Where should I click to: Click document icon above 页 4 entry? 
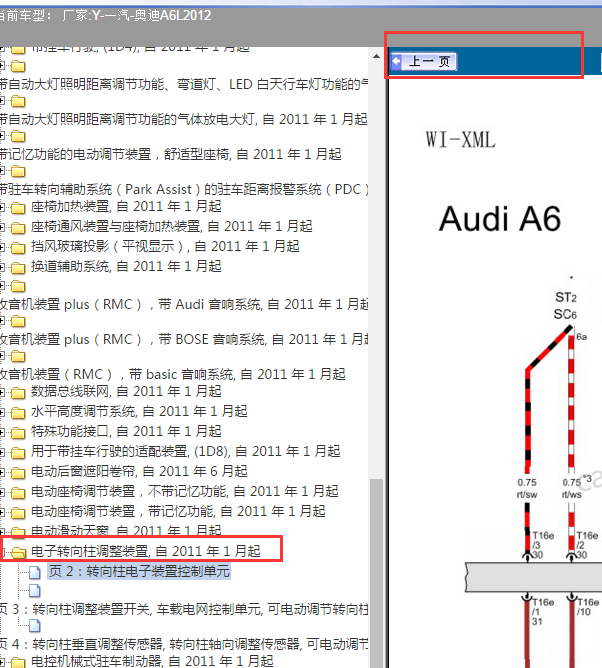pos(35,625)
